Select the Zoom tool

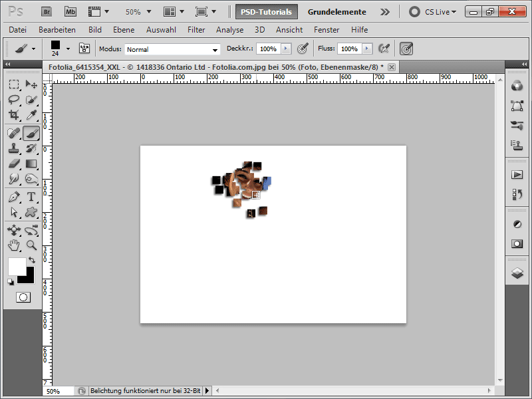pyautogui.click(x=31, y=245)
